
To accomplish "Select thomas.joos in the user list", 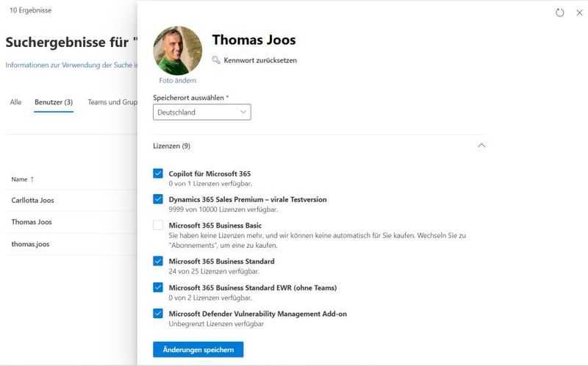I will [x=30, y=244].
